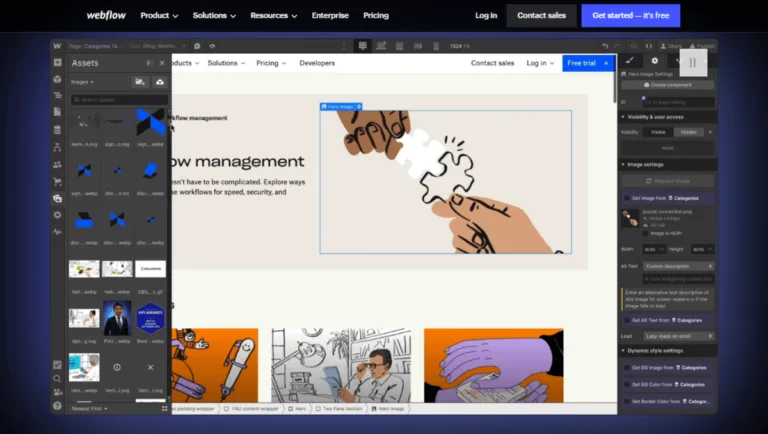Open the Navigator panel icon

[57, 95]
